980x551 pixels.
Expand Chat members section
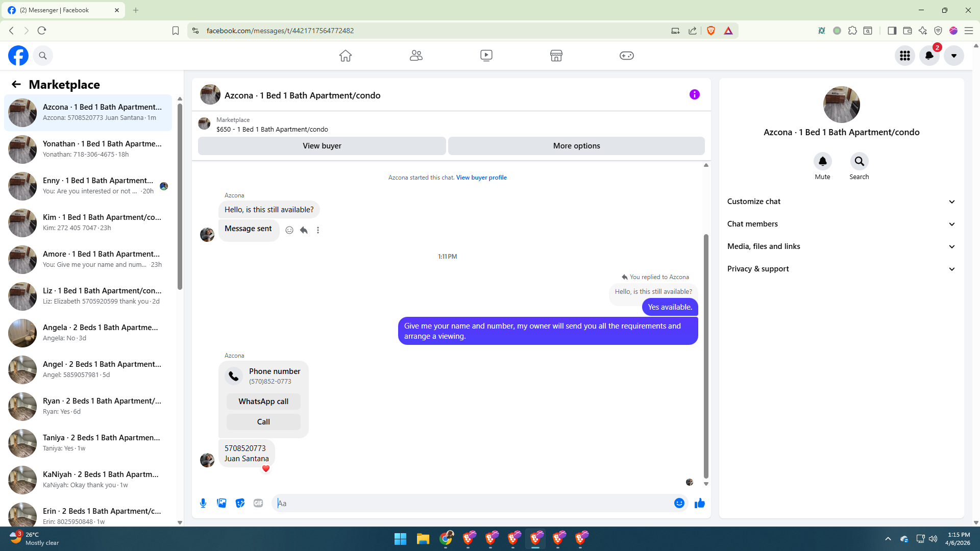pos(842,224)
